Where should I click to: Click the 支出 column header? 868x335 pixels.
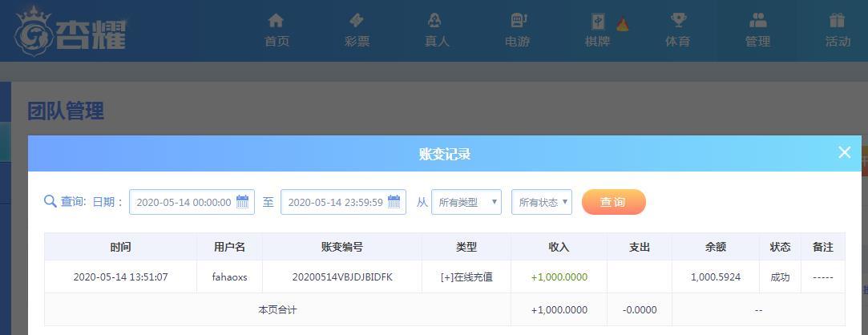pos(640,247)
